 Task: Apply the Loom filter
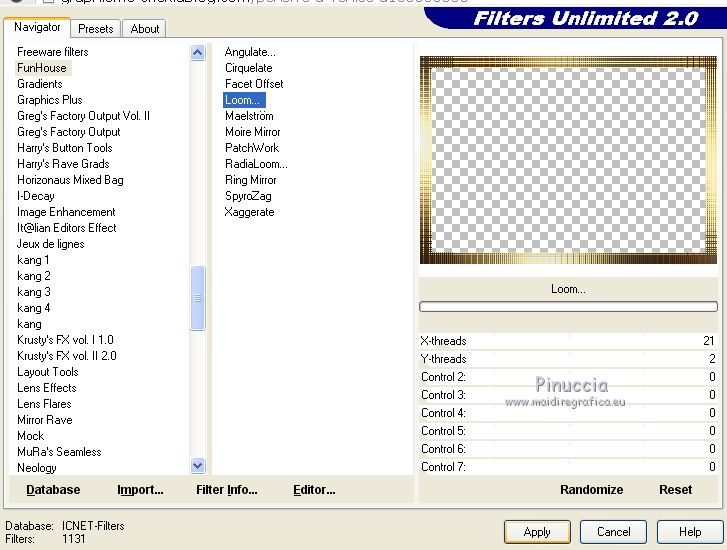point(537,532)
